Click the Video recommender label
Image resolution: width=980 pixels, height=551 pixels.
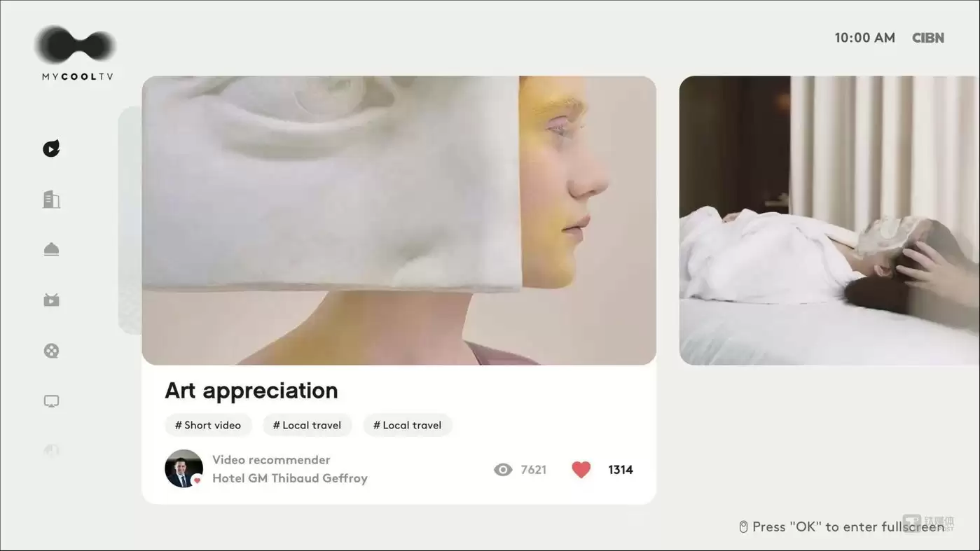tap(271, 460)
